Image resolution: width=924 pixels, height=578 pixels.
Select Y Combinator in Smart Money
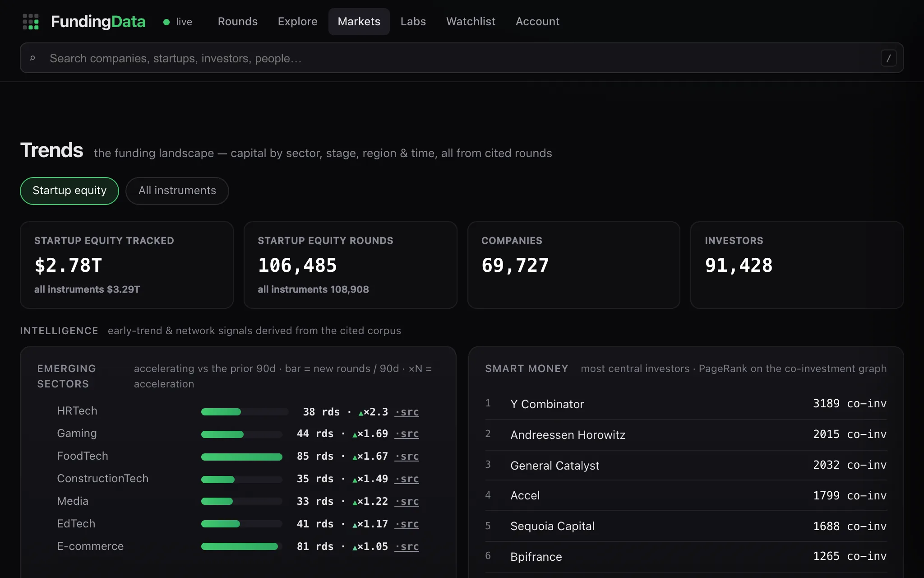pos(686,404)
